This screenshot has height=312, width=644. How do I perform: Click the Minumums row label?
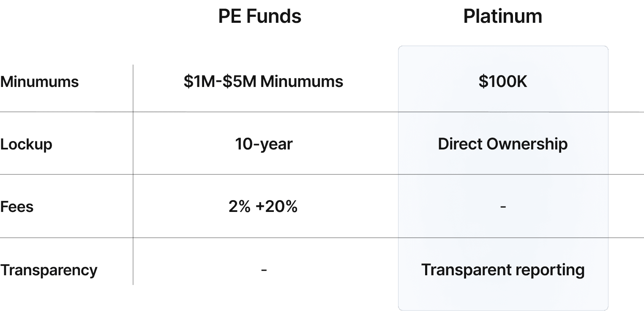coord(39,81)
